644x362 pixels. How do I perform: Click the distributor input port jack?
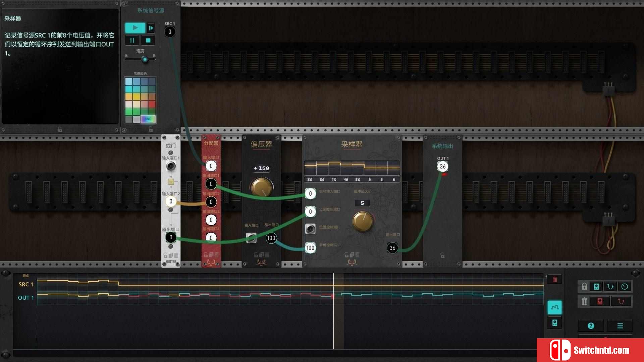[211, 166]
